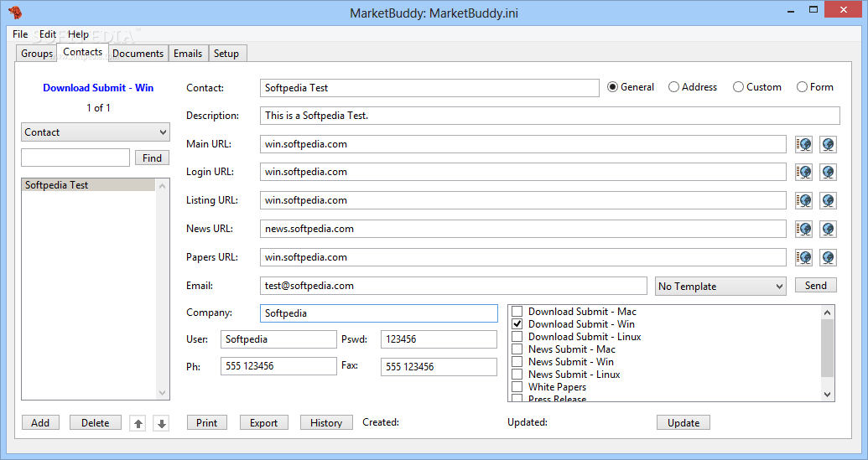Click the Add contact button
This screenshot has height=460, width=868.
[40, 423]
